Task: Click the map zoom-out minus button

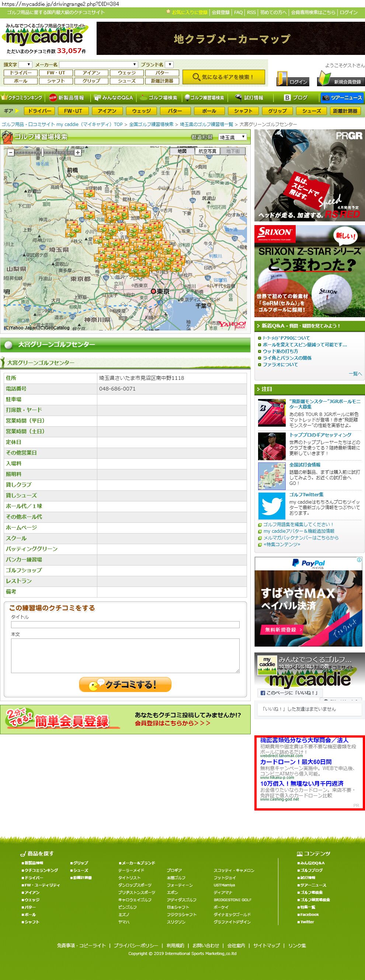Action: 11,152
